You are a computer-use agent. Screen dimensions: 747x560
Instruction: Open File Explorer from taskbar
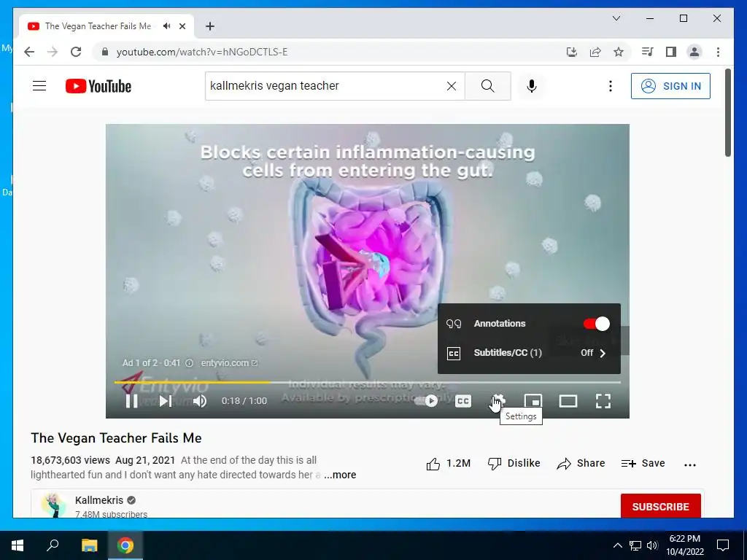click(89, 545)
